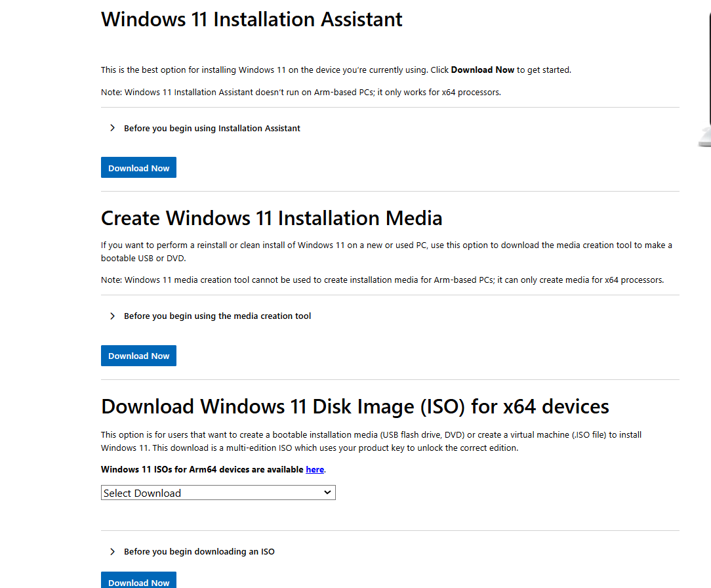The image size is (711, 588).
Task: Open the Select Download dropdown
Action: pyautogui.click(x=218, y=493)
